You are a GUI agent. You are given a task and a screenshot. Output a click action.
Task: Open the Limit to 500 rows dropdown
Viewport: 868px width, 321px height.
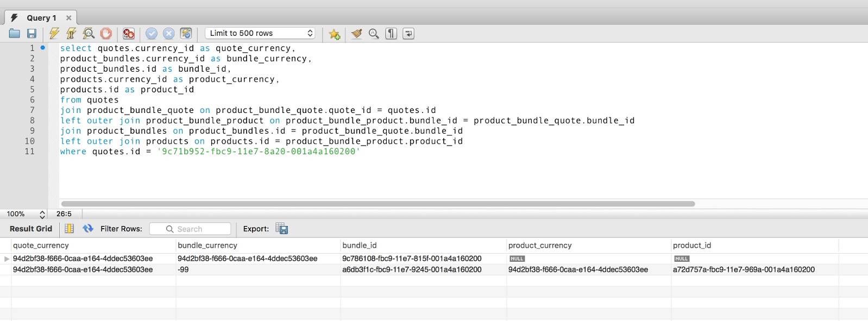[x=260, y=33]
